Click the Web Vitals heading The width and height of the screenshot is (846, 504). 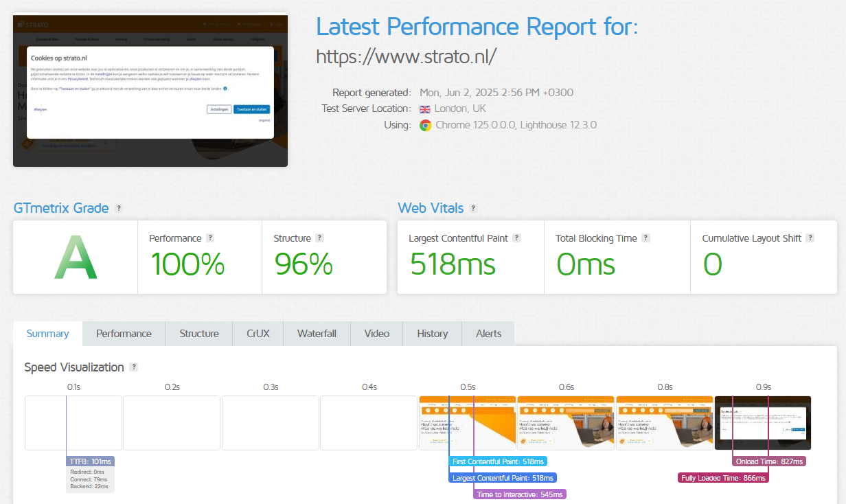point(431,208)
